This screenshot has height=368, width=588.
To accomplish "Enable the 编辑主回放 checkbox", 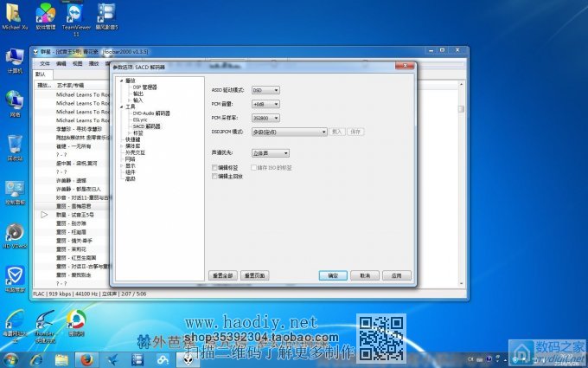I will 215,176.
